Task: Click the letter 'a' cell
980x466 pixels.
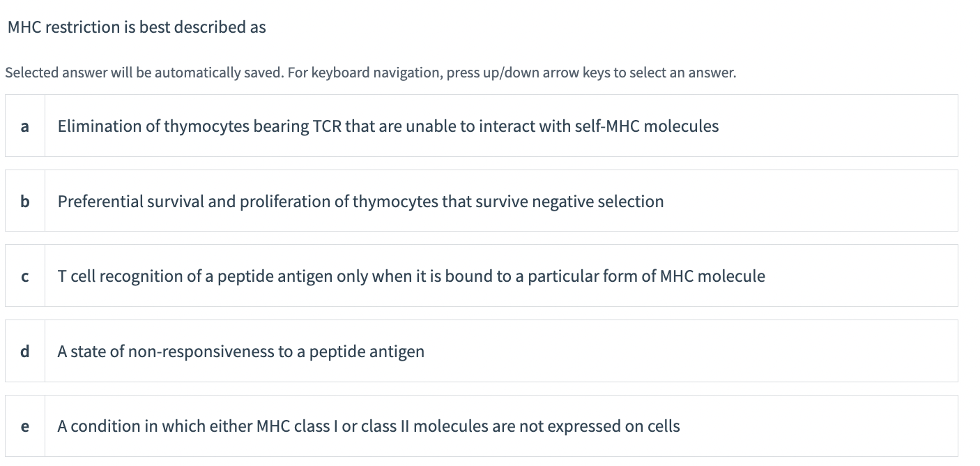Action: click(x=24, y=126)
